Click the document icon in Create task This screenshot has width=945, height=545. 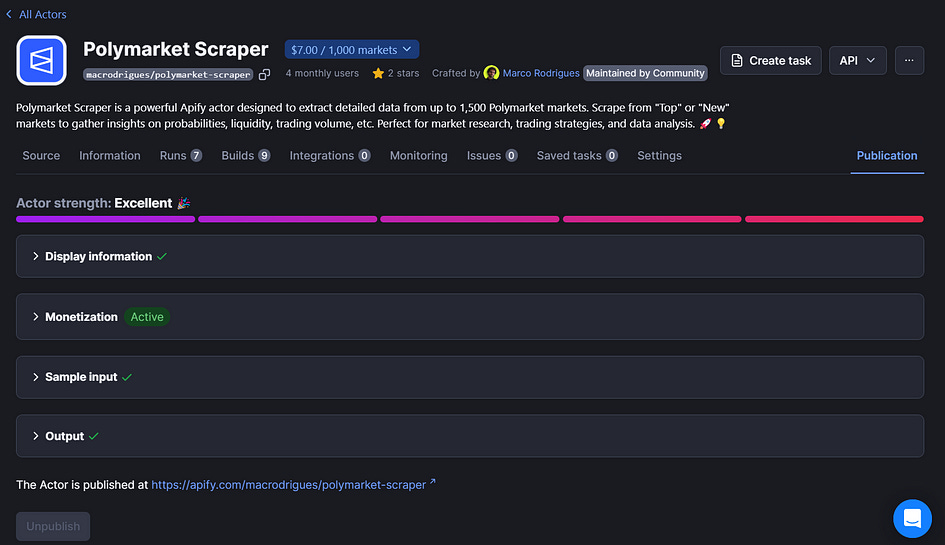[x=736, y=60]
